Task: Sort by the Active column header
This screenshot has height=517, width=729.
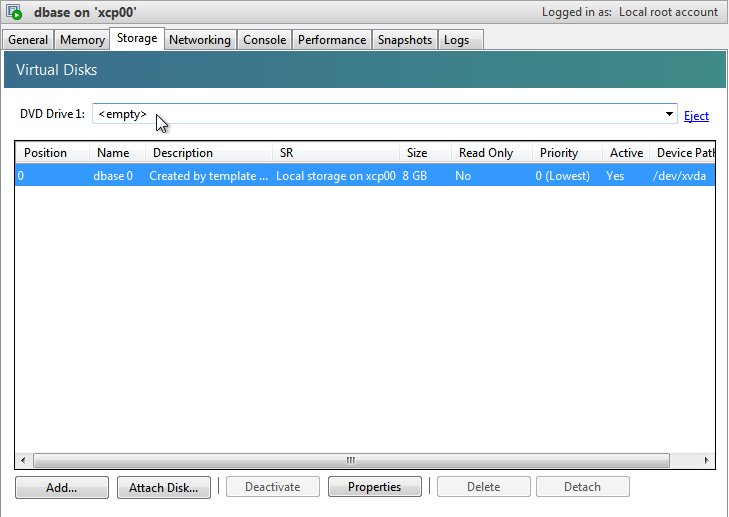Action: coord(626,153)
